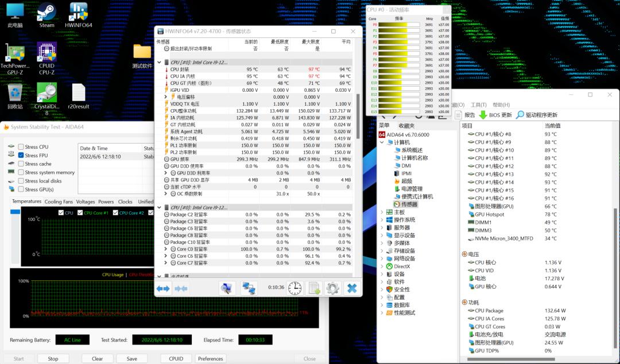The width and height of the screenshot is (620, 364).
Task: Expand 存储设备 in the AIDA64 tree
Action: coord(381,251)
